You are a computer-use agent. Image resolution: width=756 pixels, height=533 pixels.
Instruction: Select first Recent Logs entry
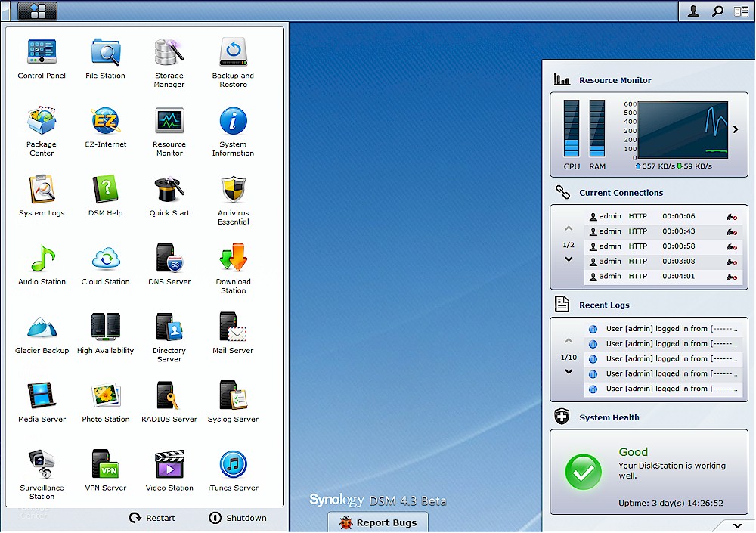point(664,329)
